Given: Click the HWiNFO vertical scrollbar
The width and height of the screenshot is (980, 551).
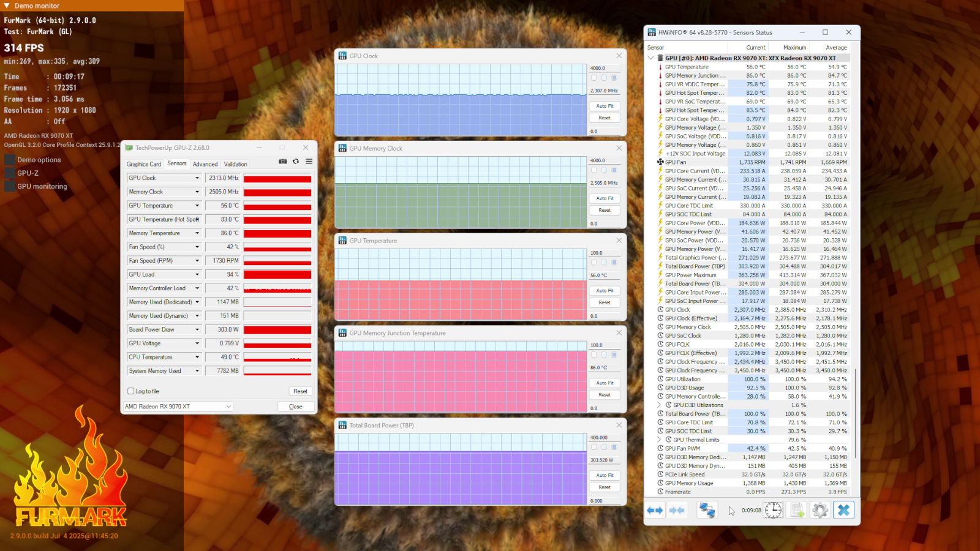Looking at the screenshot, I should 856,414.
